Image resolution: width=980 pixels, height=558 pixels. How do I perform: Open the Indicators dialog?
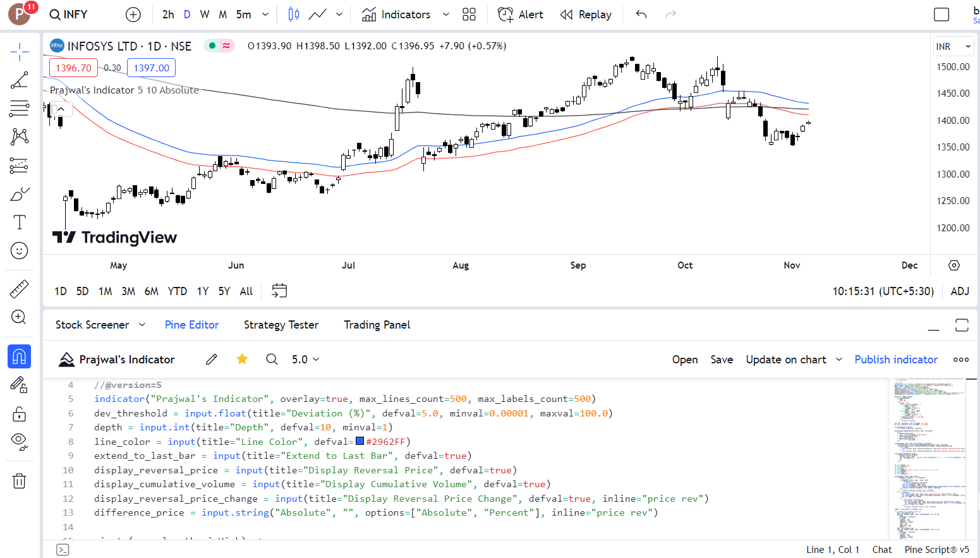coord(396,15)
